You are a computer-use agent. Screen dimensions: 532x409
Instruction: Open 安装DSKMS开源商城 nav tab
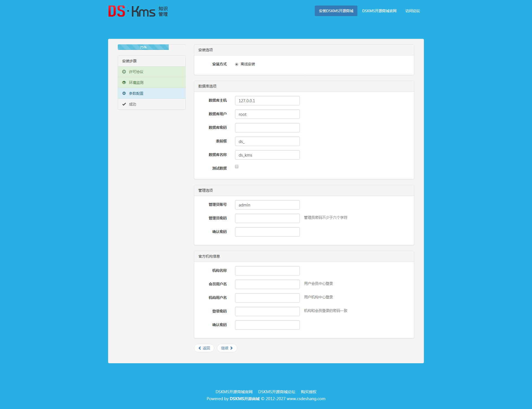[336, 11]
